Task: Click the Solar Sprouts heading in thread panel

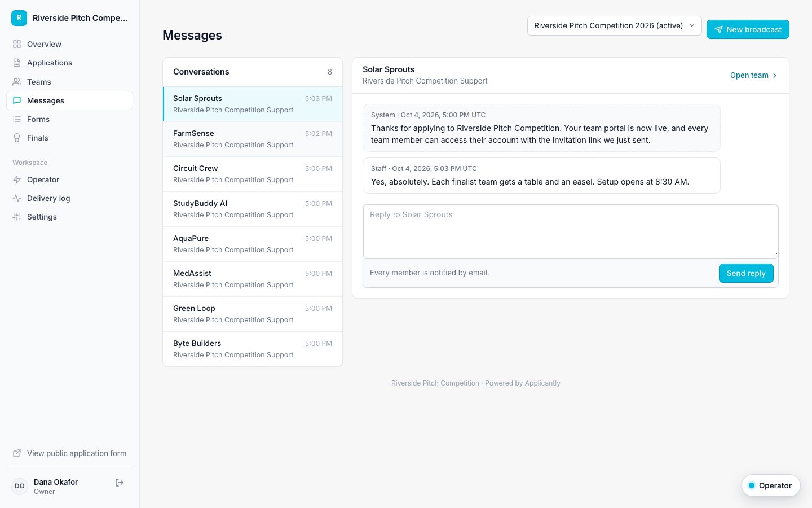Action: tap(389, 69)
